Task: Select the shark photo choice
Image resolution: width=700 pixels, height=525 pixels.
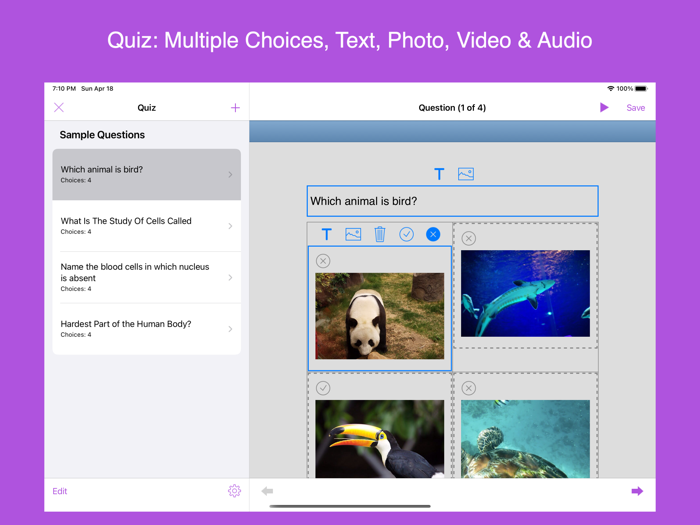Action: pos(525,293)
